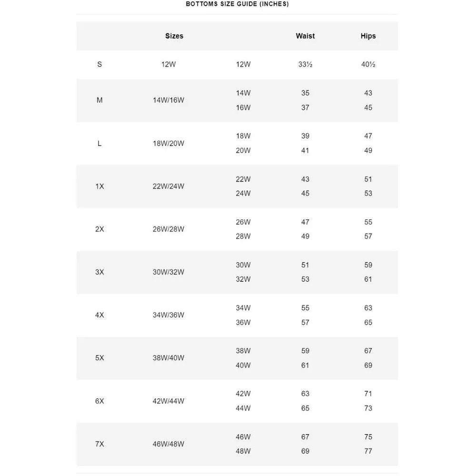Click the 33½ waist measurement

coord(305,64)
